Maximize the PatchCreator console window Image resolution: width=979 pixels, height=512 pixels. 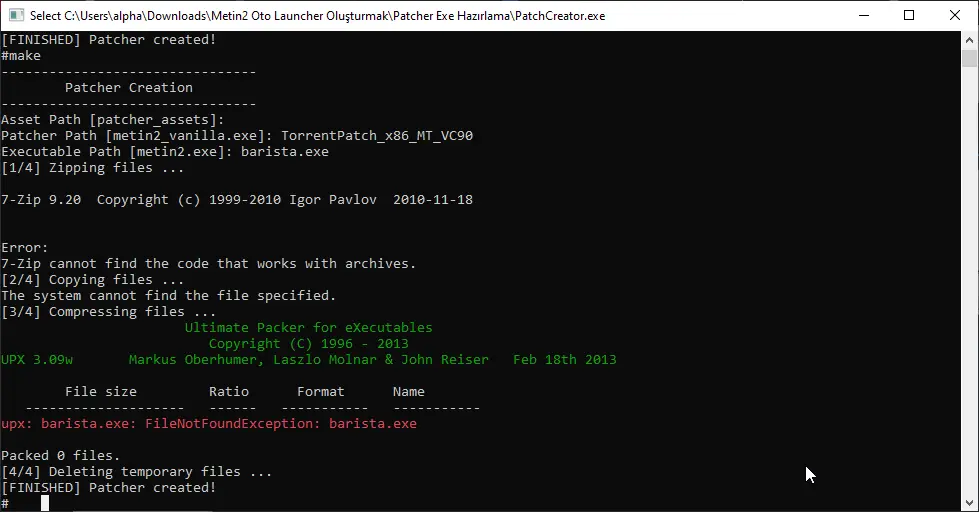[x=909, y=15]
